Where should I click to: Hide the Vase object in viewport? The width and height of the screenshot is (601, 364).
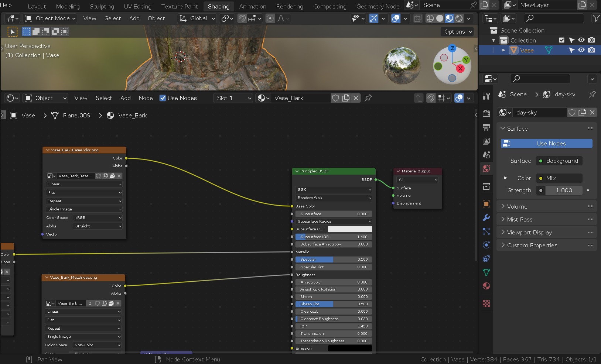point(581,50)
